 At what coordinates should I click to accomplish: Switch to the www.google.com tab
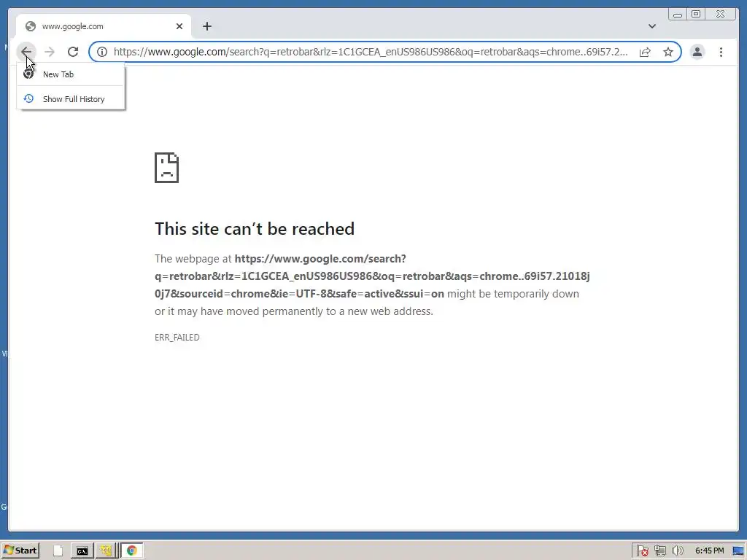click(x=104, y=26)
